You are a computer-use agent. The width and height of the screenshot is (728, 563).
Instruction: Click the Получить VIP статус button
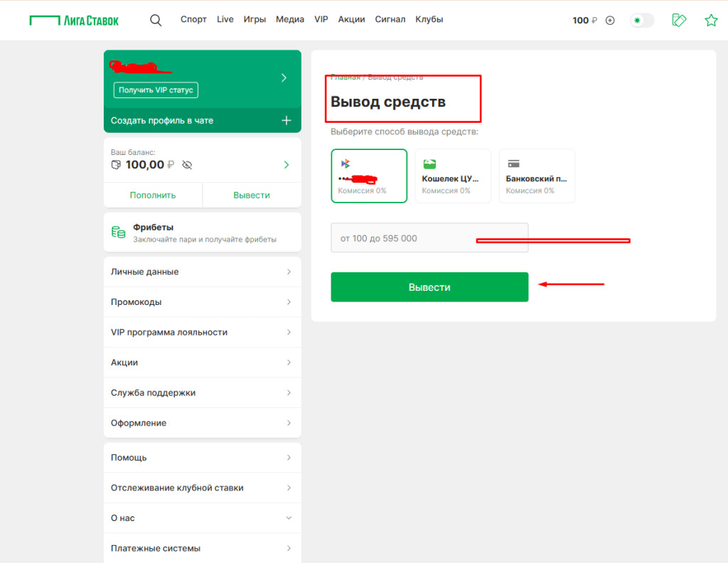(x=156, y=90)
